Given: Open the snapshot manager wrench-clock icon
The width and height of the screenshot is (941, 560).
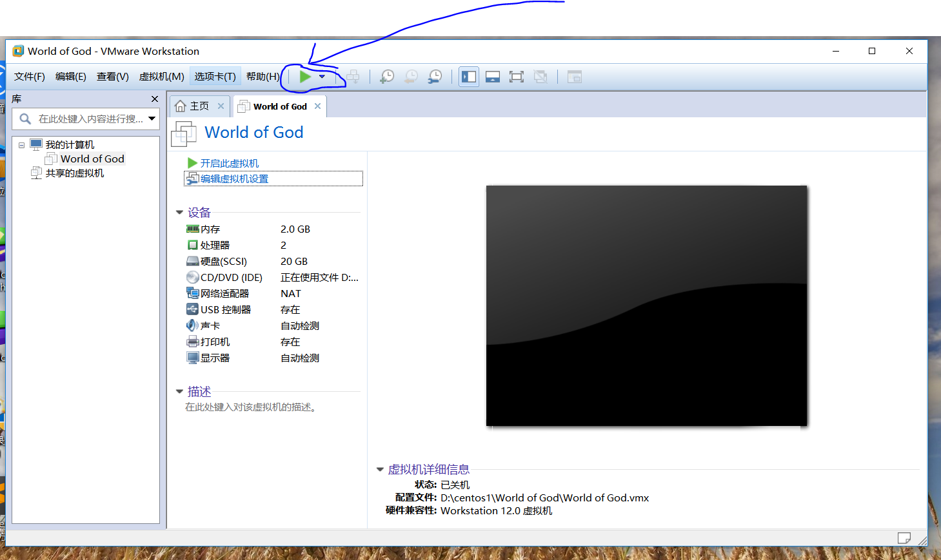Looking at the screenshot, I should (435, 77).
